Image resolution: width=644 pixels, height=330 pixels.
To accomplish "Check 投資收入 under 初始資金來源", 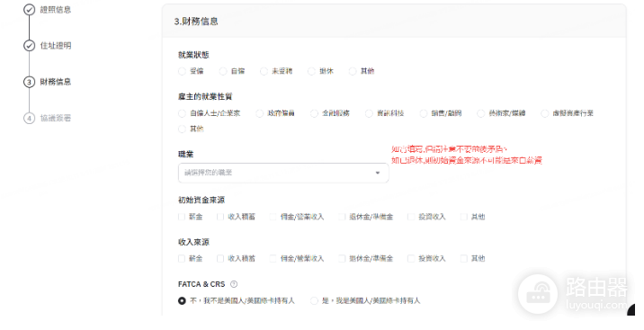I will pos(411,217).
